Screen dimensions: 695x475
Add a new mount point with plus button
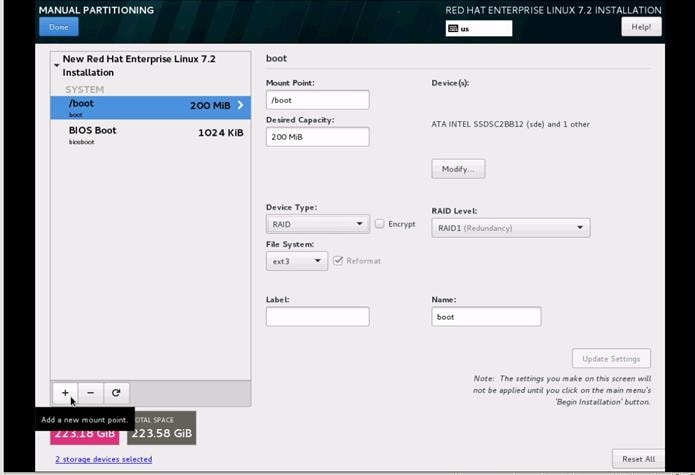(x=65, y=393)
